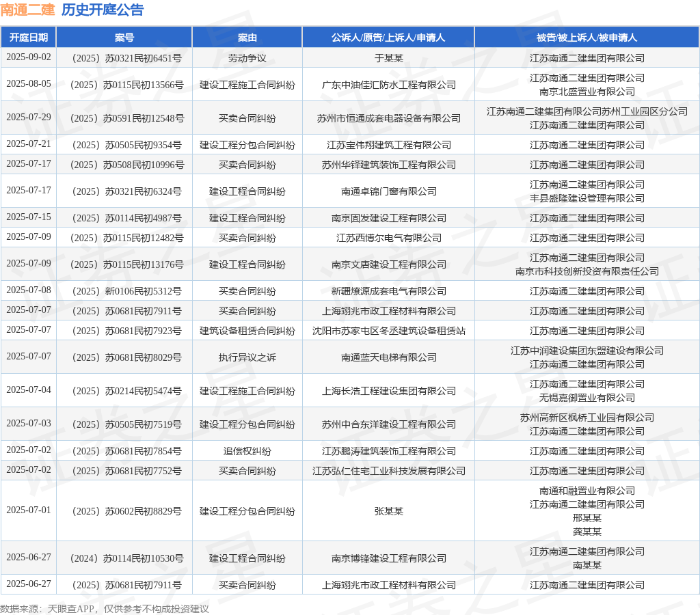Screen dimensions: 700x615
Task: Select case number 苏0602民初8829号
Action: [144, 511]
